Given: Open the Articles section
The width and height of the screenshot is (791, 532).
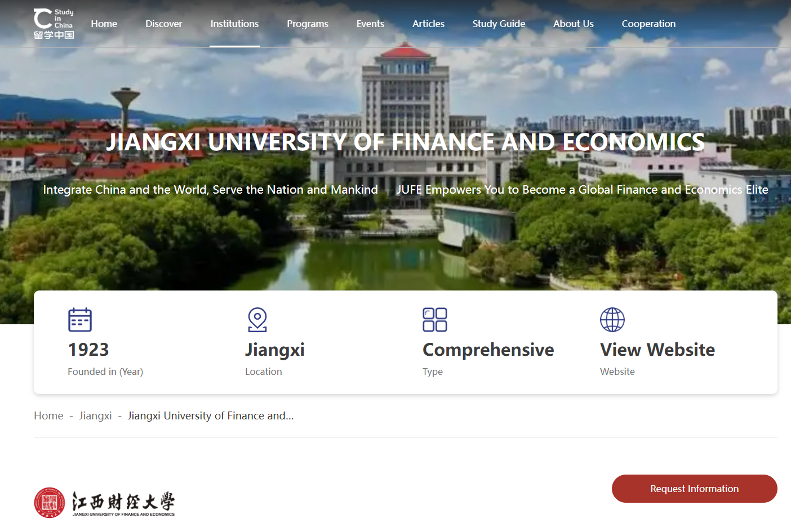Looking at the screenshot, I should click(x=428, y=24).
